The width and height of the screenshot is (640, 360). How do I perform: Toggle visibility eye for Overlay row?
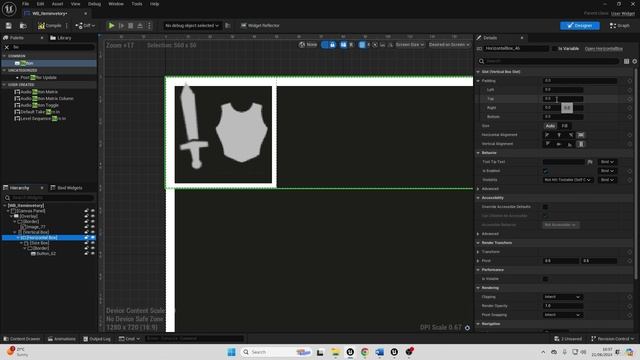[93, 216]
